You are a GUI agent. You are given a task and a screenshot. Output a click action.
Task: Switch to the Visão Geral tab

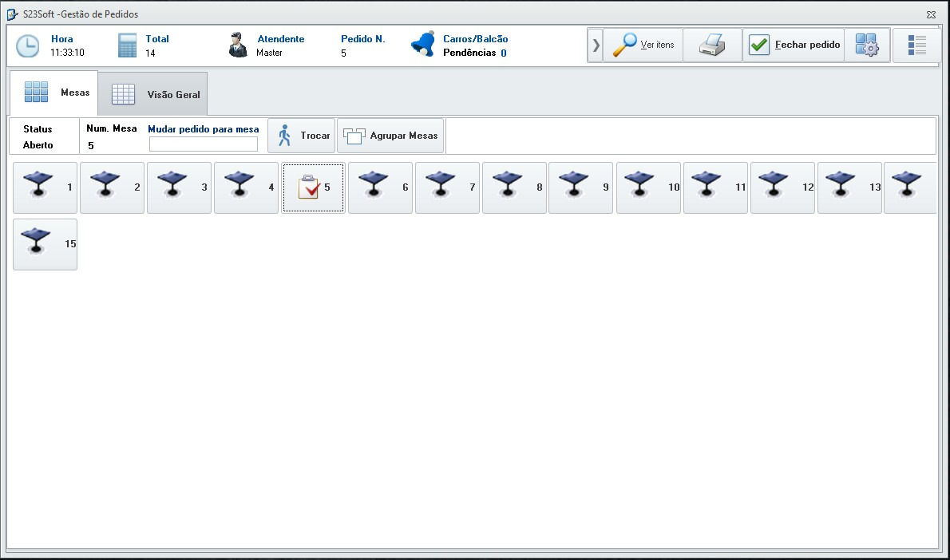(153, 94)
